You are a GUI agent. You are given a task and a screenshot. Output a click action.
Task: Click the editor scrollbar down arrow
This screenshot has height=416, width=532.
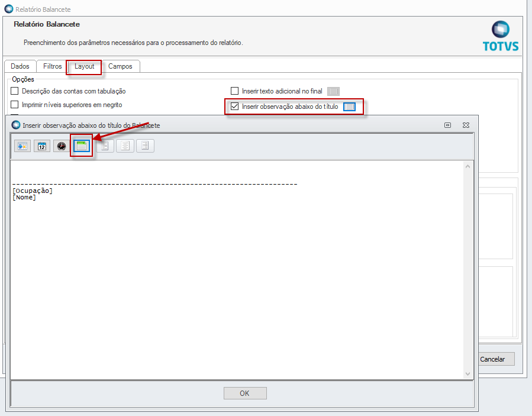(x=467, y=373)
